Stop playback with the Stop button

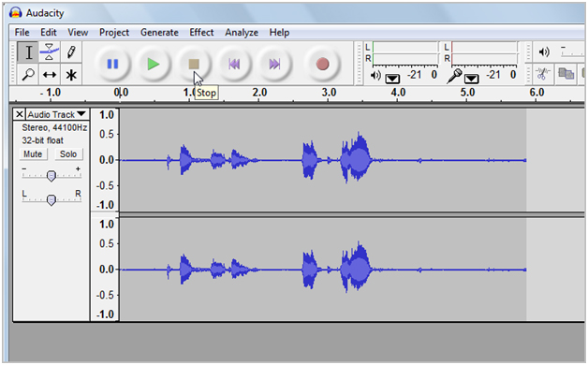194,64
